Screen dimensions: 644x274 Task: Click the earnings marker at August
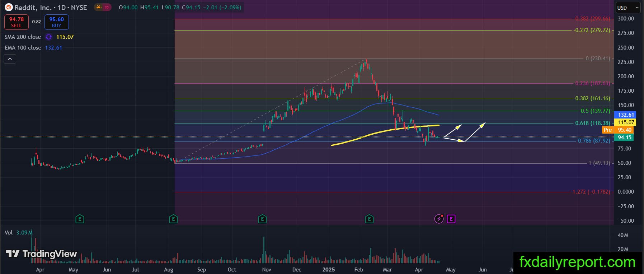point(173,219)
